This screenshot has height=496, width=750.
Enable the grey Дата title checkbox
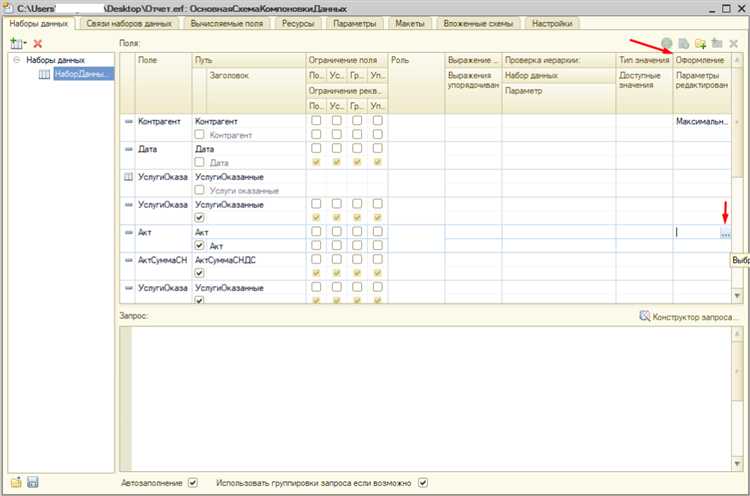click(x=199, y=162)
